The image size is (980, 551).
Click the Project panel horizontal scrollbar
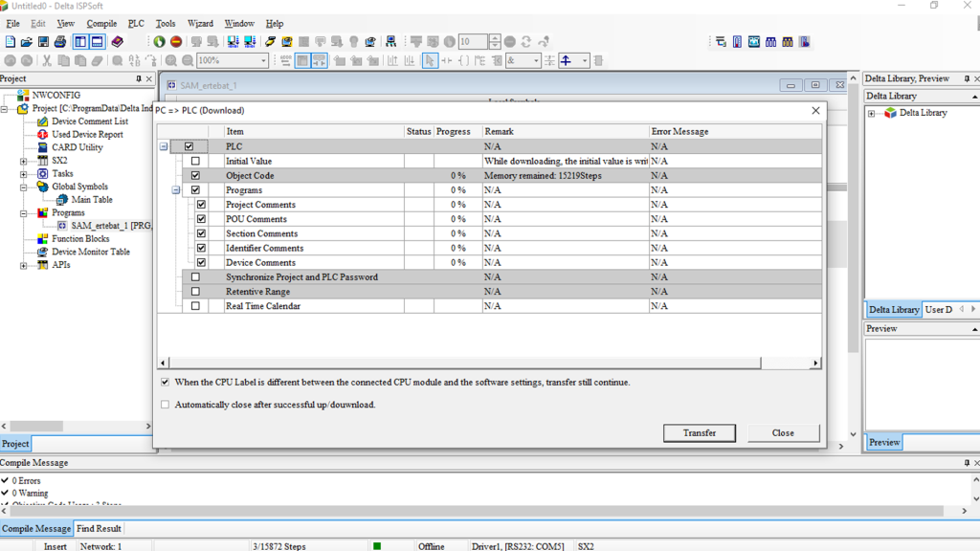tap(36, 426)
